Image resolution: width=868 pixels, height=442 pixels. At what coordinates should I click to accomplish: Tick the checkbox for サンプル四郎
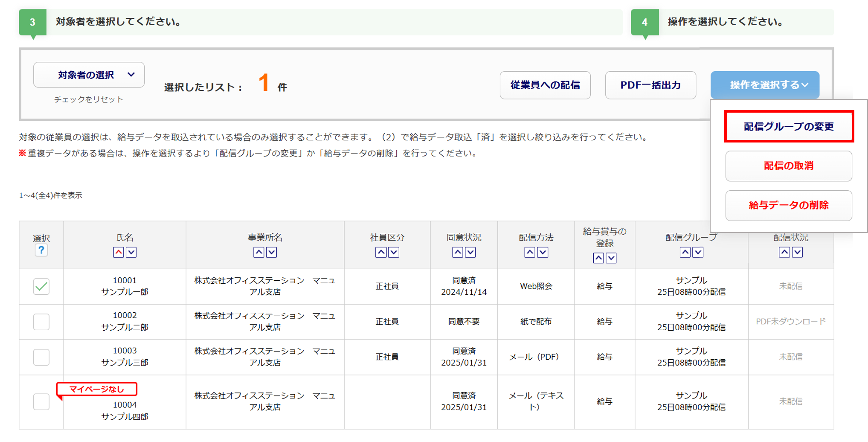coord(41,401)
